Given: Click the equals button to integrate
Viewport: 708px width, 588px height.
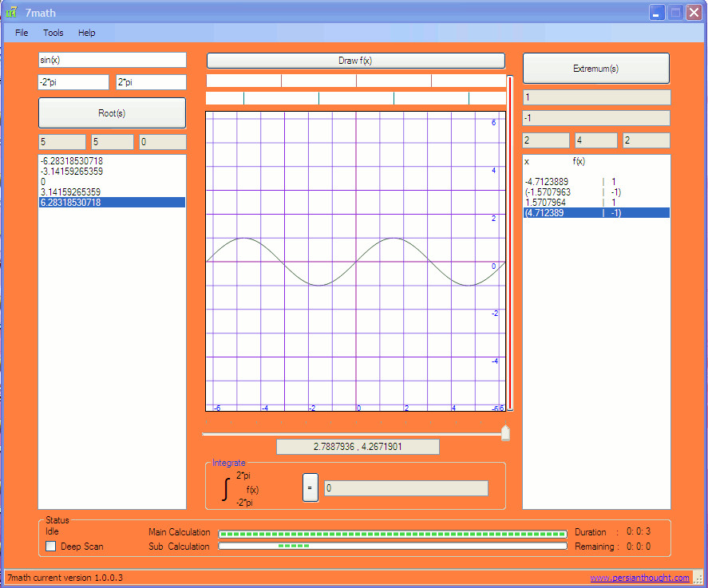Looking at the screenshot, I should pos(310,487).
